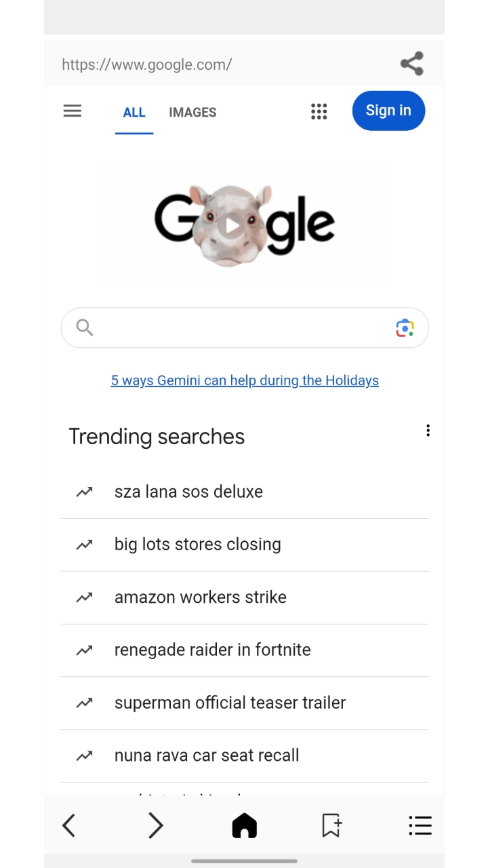The width and height of the screenshot is (488, 868).
Task: Tap the browser home button
Action: [x=244, y=825]
